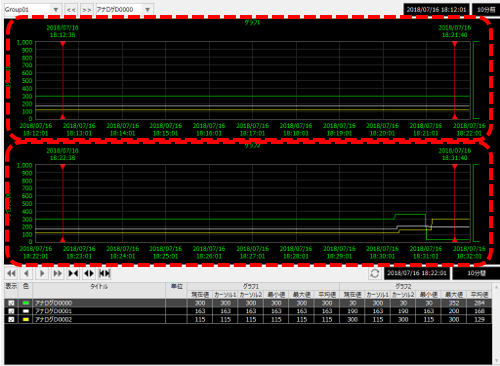Open the Group01 dropdown

click(x=56, y=10)
